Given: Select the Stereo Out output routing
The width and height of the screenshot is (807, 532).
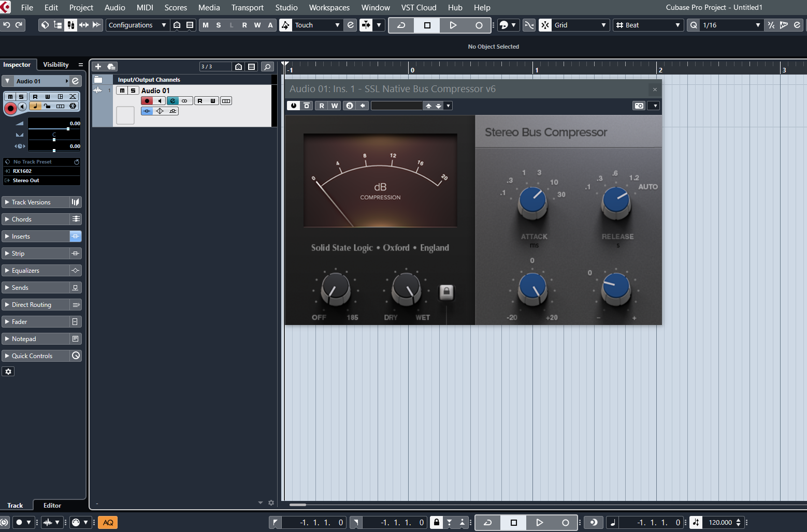Looking at the screenshot, I should (x=41, y=181).
